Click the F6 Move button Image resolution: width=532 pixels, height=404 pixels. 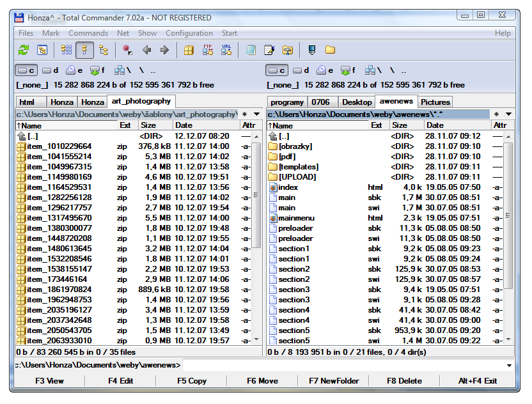[263, 381]
